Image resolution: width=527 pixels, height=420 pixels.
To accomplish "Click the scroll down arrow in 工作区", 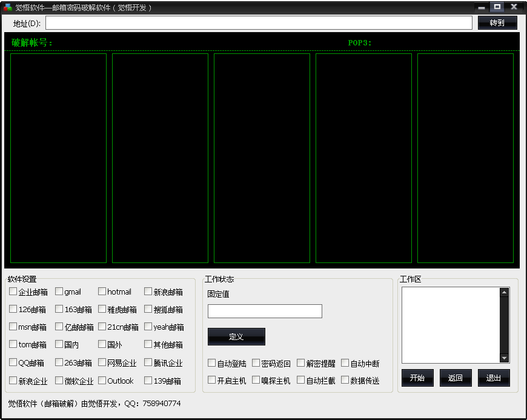I will point(504,358).
